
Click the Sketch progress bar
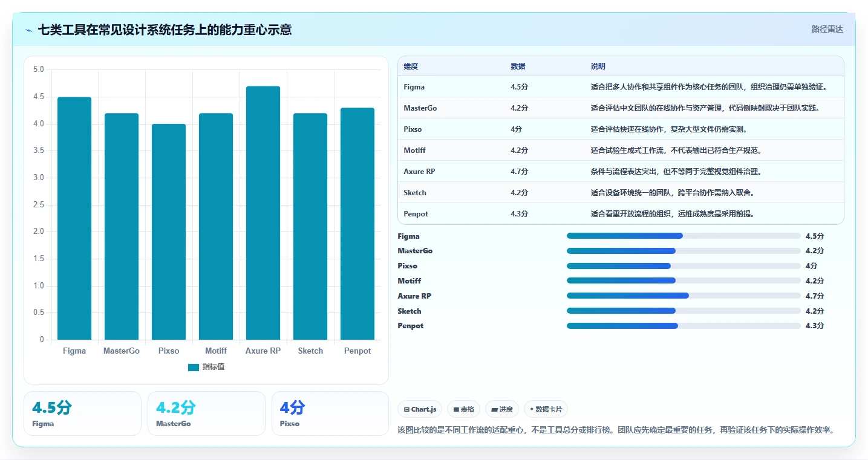(x=684, y=311)
